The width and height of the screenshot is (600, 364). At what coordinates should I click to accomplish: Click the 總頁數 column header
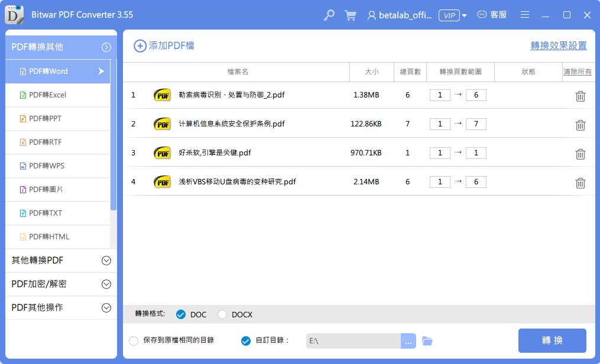click(410, 72)
